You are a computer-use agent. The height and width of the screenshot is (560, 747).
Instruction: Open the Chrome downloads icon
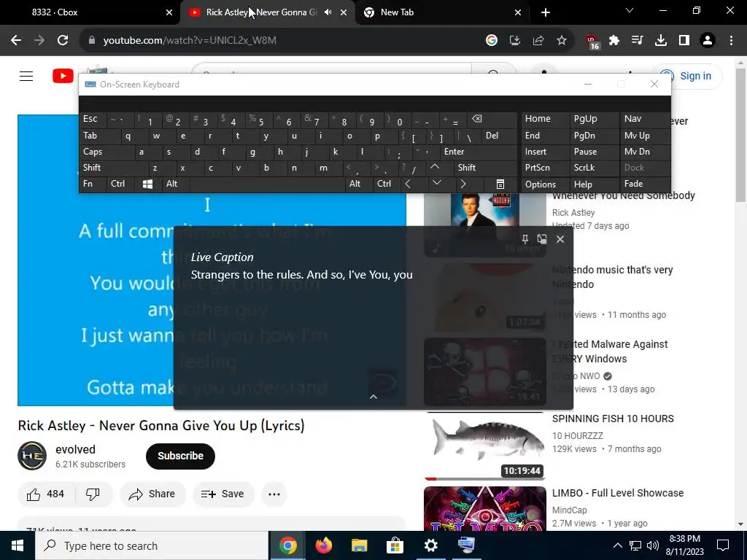661,40
